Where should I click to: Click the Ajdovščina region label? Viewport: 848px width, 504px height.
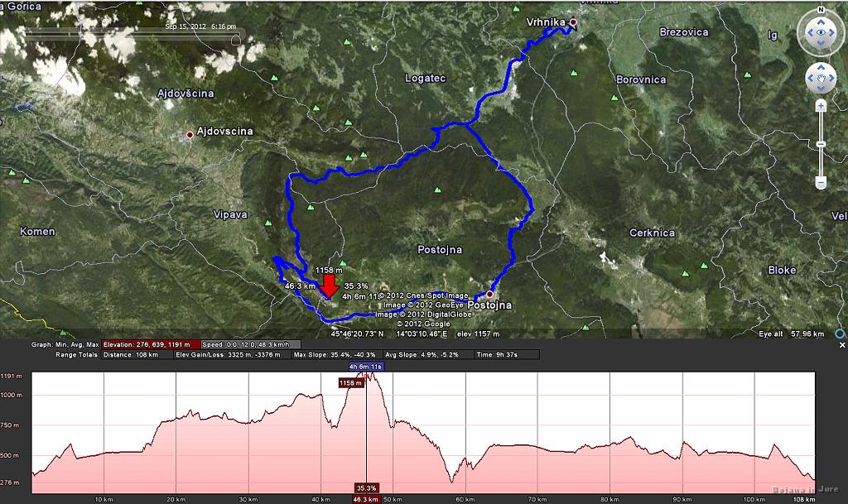185,94
